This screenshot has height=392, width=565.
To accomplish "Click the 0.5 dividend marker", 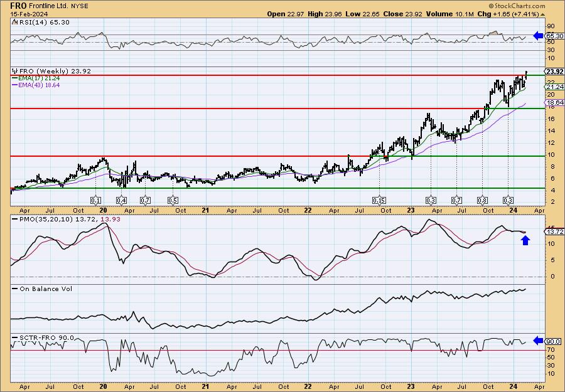I will tap(173, 200).
